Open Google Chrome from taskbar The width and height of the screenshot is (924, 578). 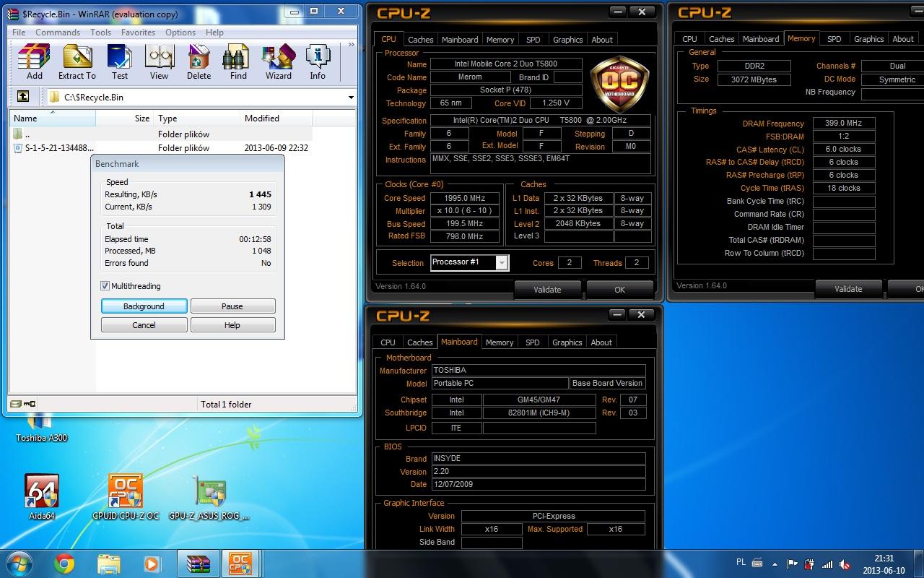pyautogui.click(x=64, y=564)
